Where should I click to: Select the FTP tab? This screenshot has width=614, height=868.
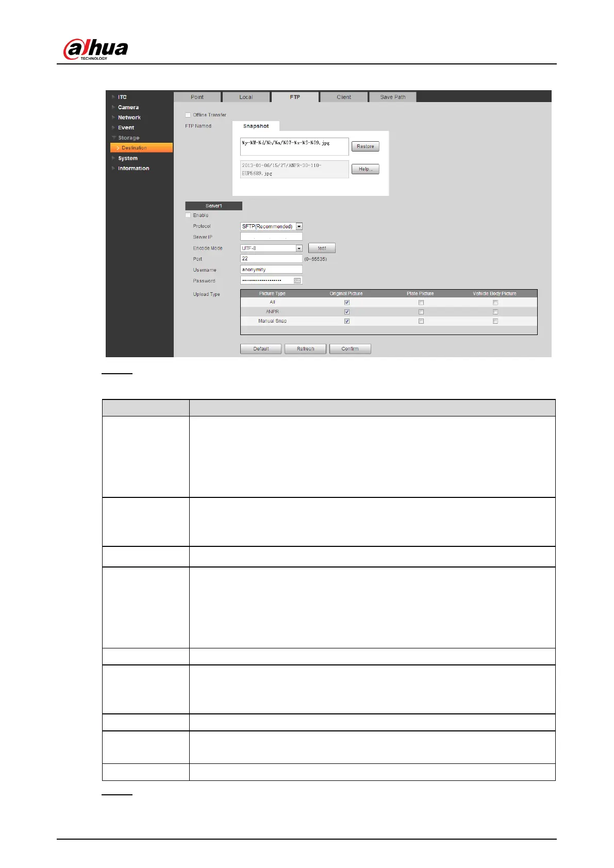[x=295, y=97]
